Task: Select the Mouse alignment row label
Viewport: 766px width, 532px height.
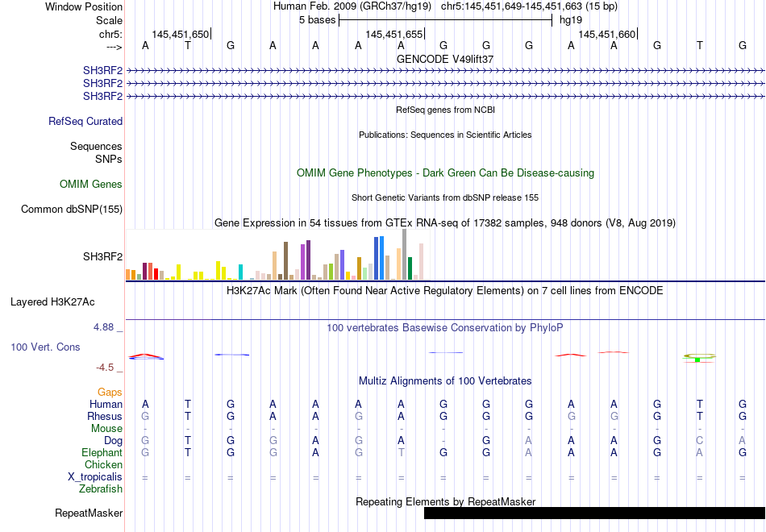Action: click(106, 429)
